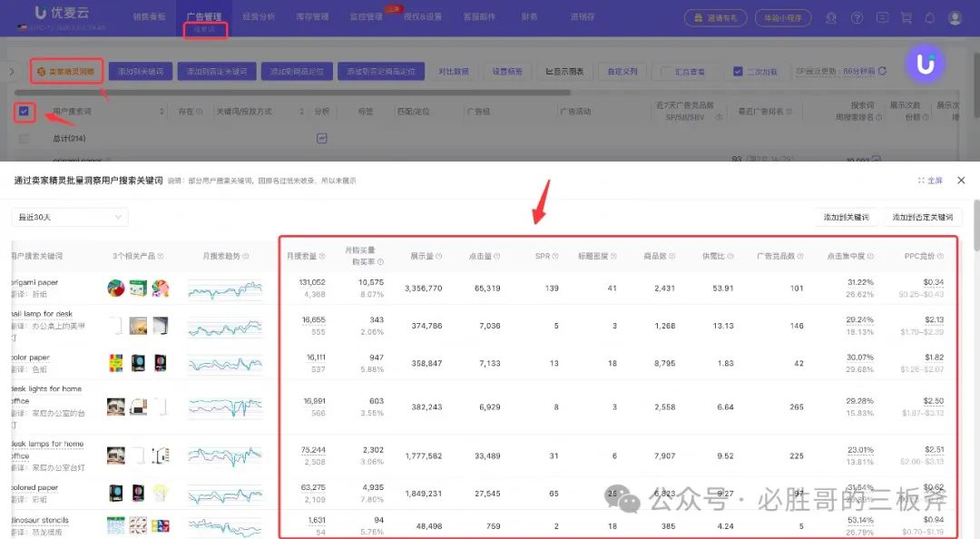Click the chart analysis icon in totals row
This screenshot has width=980, height=539.
click(321, 138)
